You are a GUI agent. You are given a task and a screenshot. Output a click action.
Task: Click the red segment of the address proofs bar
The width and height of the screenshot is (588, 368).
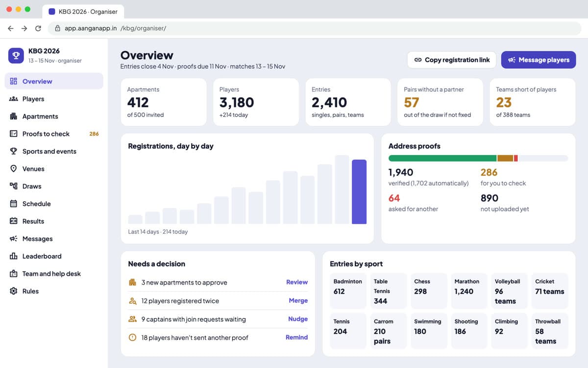(516, 158)
